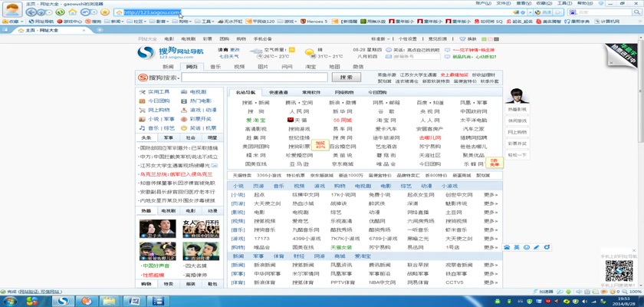Viewport: 644px width, 307px height.
Task: Click the Sogou search input field
Action: click(255, 78)
